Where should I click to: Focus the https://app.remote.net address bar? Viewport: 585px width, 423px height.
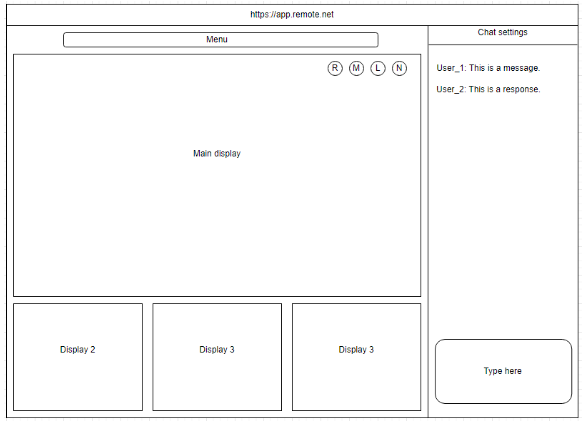(292, 15)
